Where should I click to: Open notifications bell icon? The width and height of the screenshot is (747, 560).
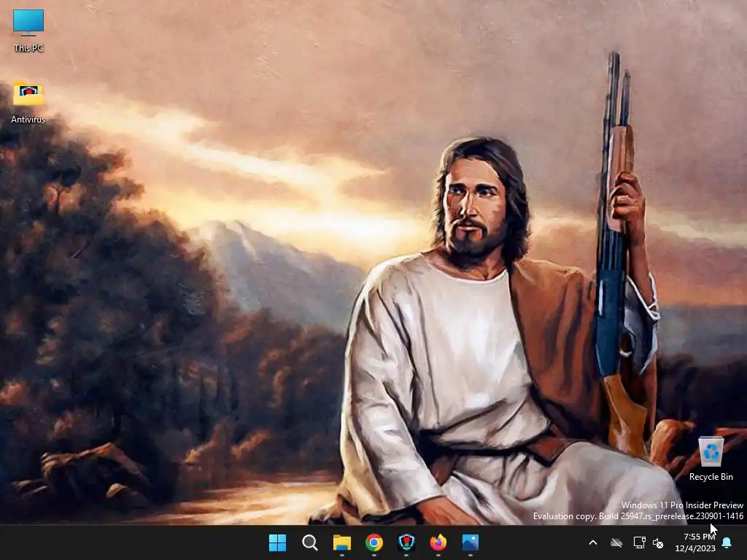[x=727, y=542]
